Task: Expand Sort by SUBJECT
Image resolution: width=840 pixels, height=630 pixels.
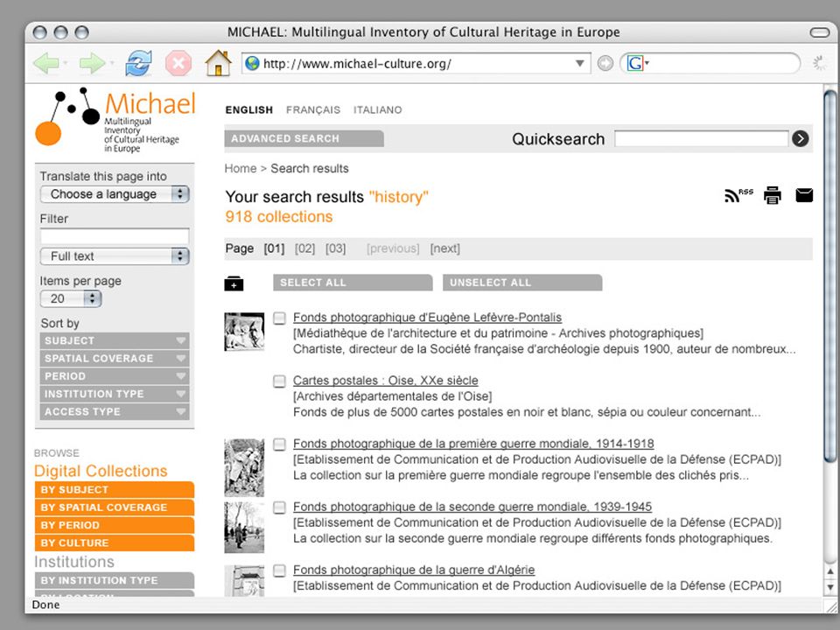Action: point(115,340)
